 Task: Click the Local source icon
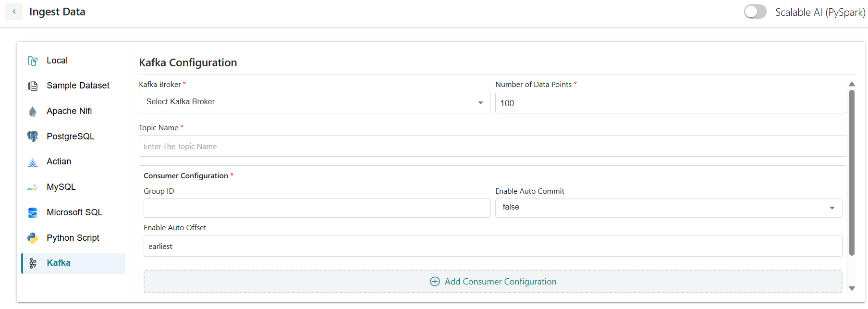click(x=33, y=61)
